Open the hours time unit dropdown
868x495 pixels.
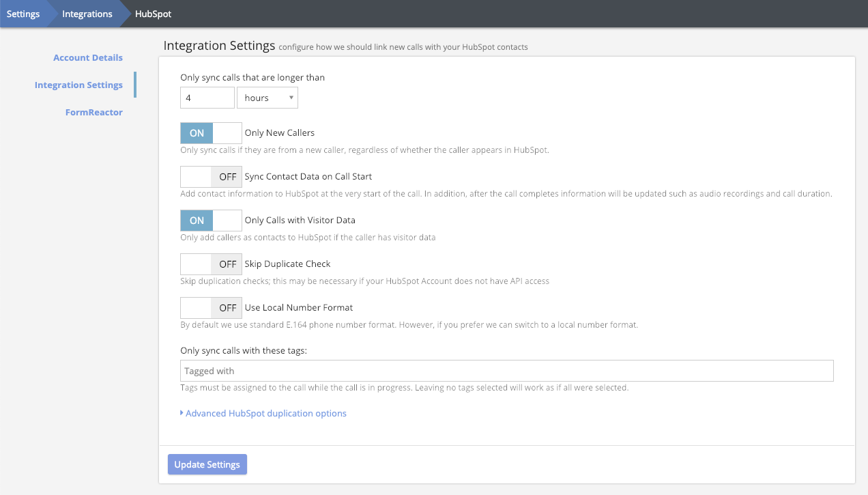pyautogui.click(x=267, y=98)
